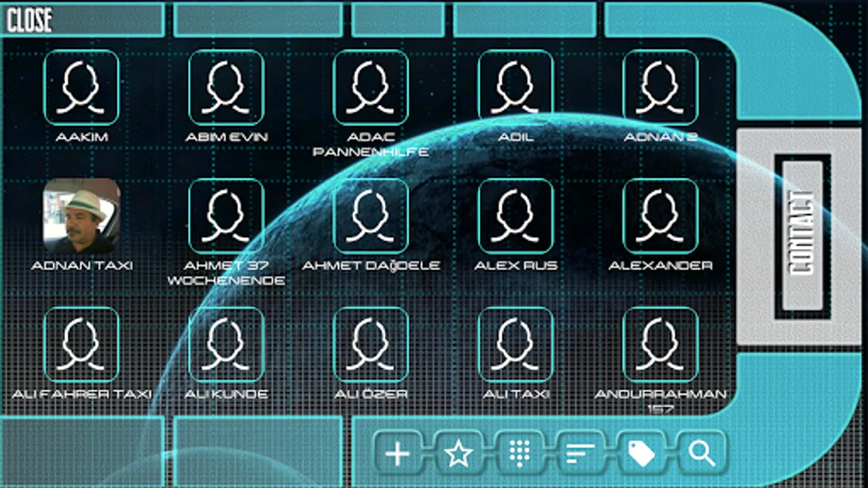Click the name text "ALI KUNDE"
This screenshot has height=488, width=868.
226,394
